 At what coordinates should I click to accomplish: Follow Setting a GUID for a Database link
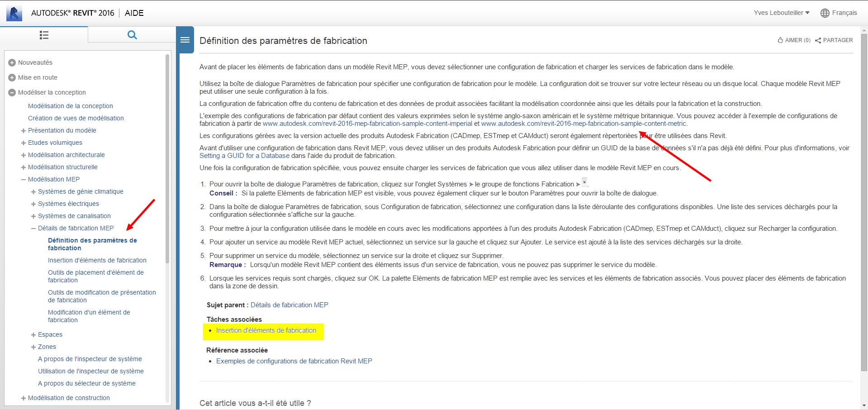click(244, 156)
